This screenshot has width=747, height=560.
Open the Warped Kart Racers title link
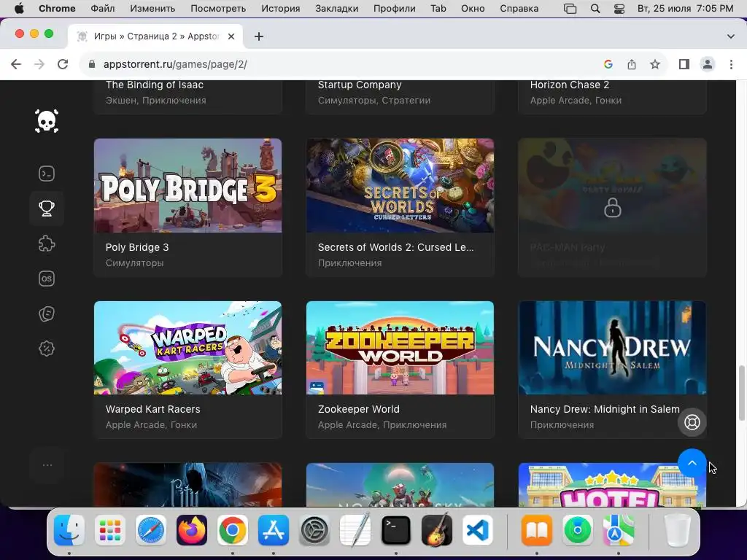(x=153, y=409)
